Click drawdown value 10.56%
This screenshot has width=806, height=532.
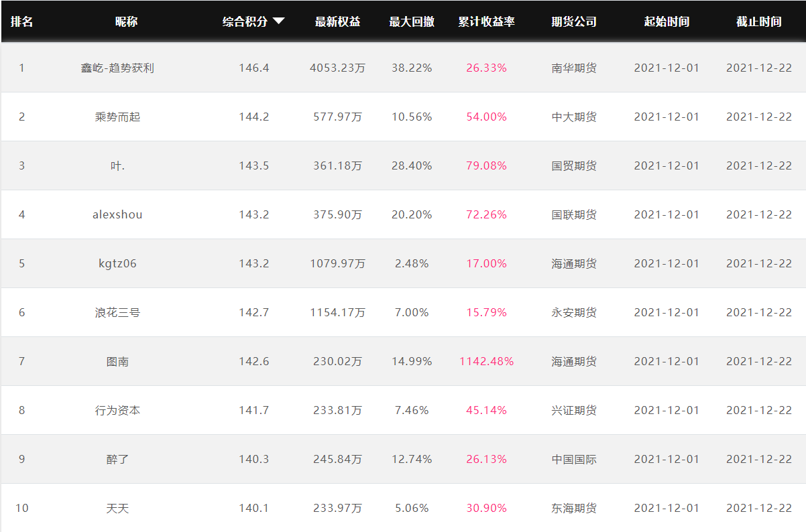coord(412,117)
